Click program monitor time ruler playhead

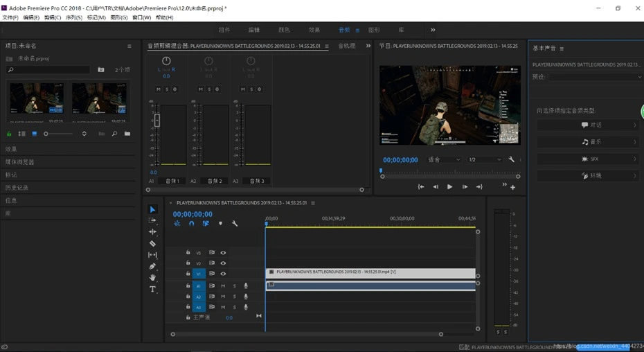(x=381, y=170)
